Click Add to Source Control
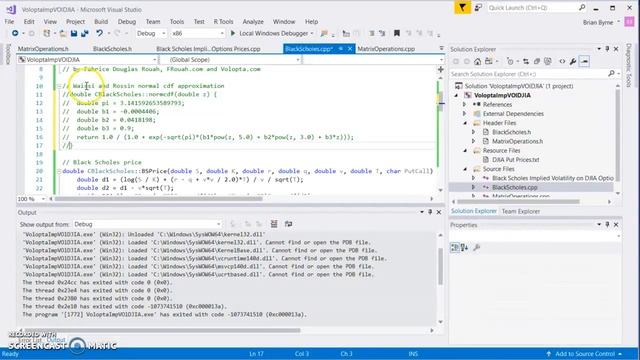The height and width of the screenshot is (360, 640). pos(584,354)
